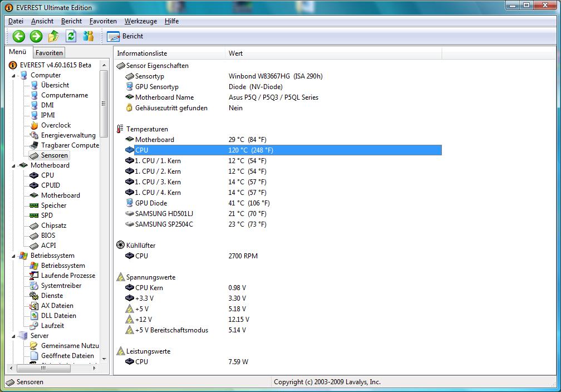Viewport: 561px width, 392px height.
Task: Open BIOS tree item
Action: (48, 236)
